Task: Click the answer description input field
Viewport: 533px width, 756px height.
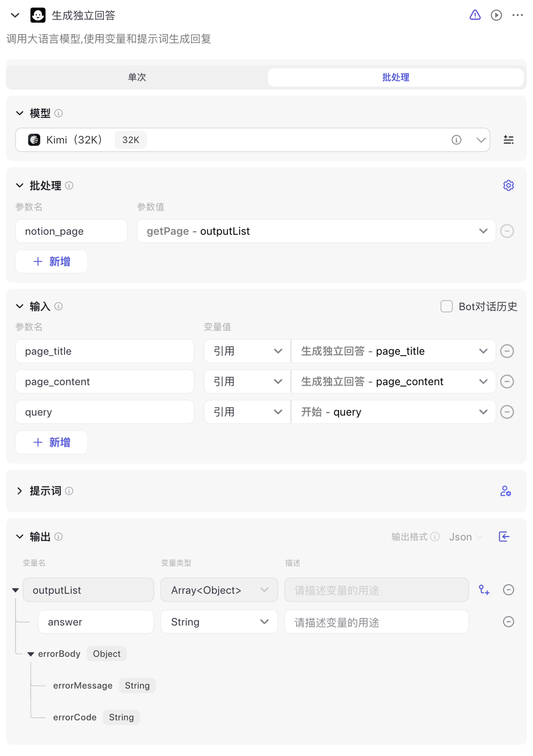Action: tap(376, 622)
